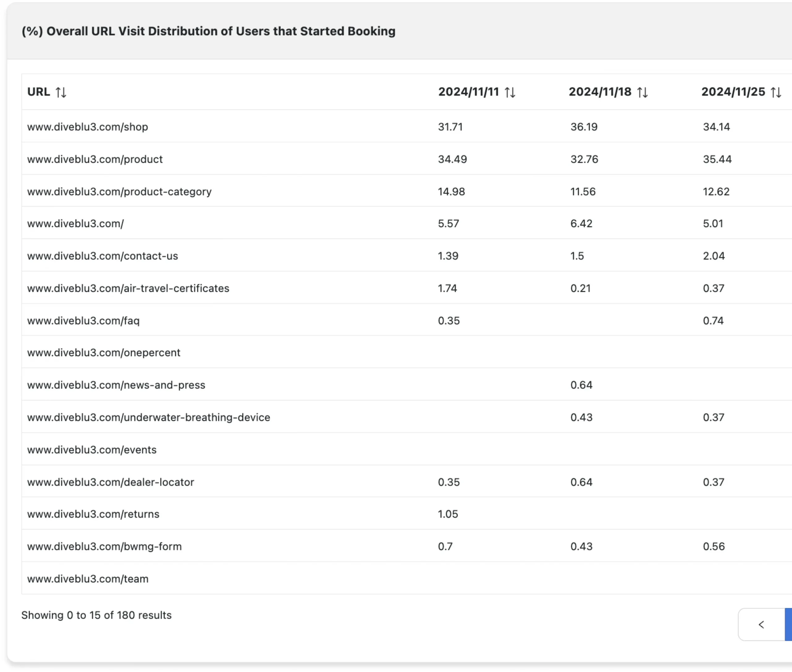The width and height of the screenshot is (792, 672).
Task: Select the air-travel-certificates URL row
Action: click(x=128, y=288)
